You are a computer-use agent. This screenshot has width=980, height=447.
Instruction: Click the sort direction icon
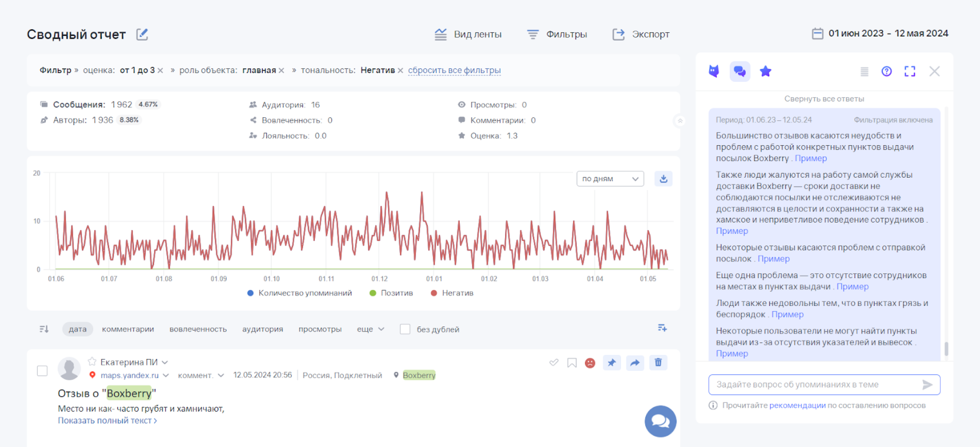coord(44,329)
